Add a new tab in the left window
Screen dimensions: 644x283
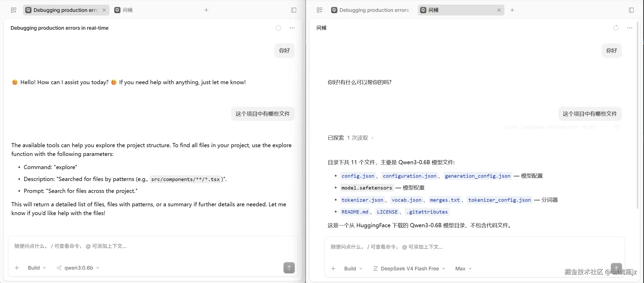coord(206,10)
